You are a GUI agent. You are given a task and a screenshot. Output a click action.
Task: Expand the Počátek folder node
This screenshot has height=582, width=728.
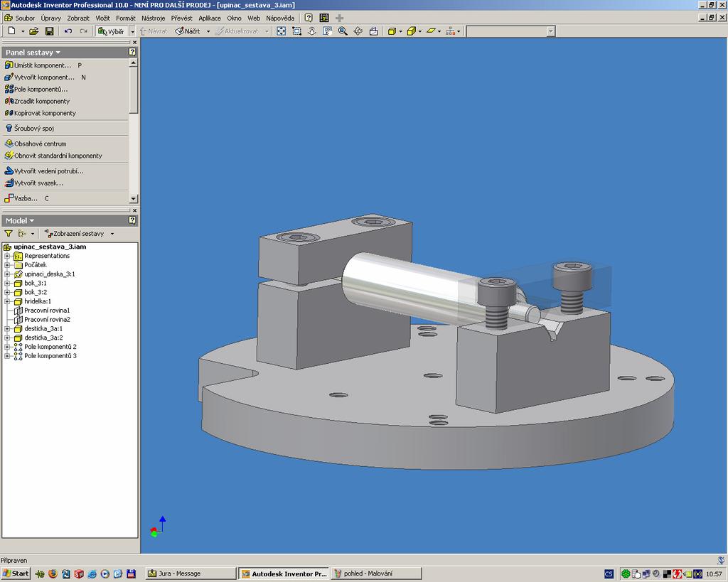pos(7,265)
